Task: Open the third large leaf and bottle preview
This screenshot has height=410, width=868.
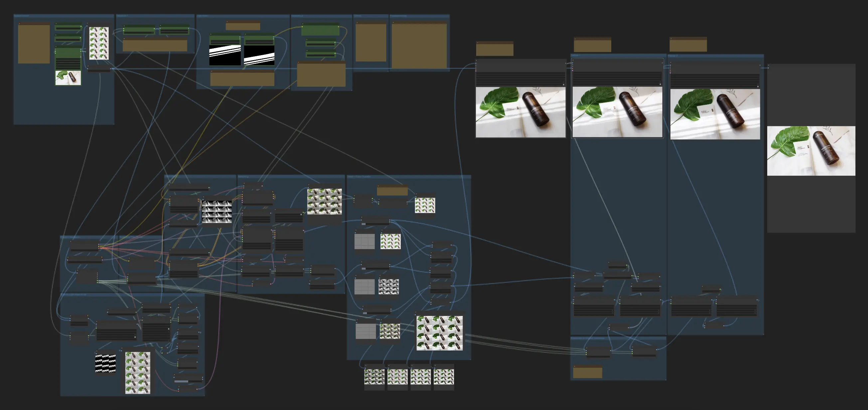Action: pyautogui.click(x=715, y=114)
